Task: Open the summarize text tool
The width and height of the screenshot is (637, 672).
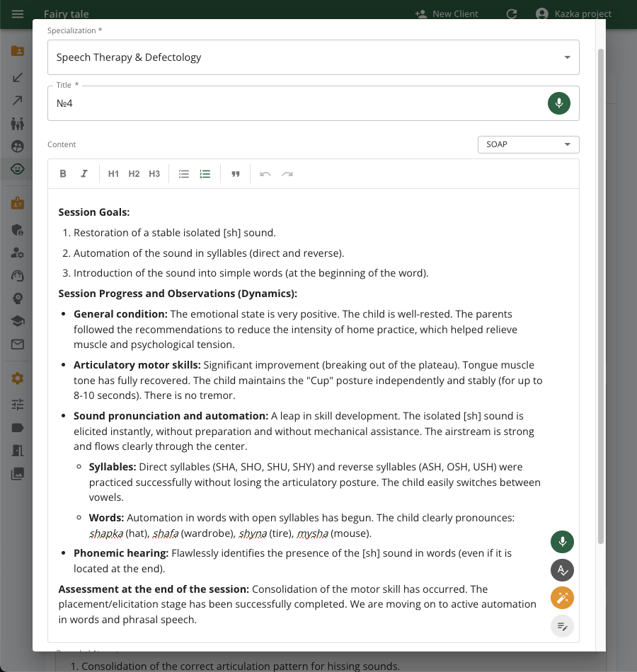Action: tap(562, 626)
